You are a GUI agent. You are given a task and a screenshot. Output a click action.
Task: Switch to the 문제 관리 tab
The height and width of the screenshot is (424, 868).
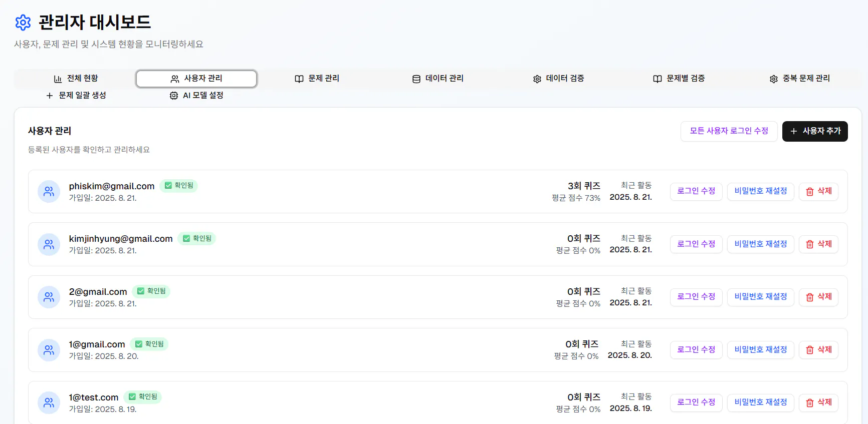pos(317,79)
